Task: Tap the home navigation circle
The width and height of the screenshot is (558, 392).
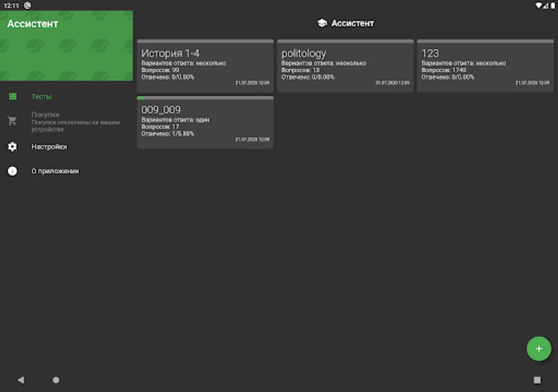Action: coord(56,380)
